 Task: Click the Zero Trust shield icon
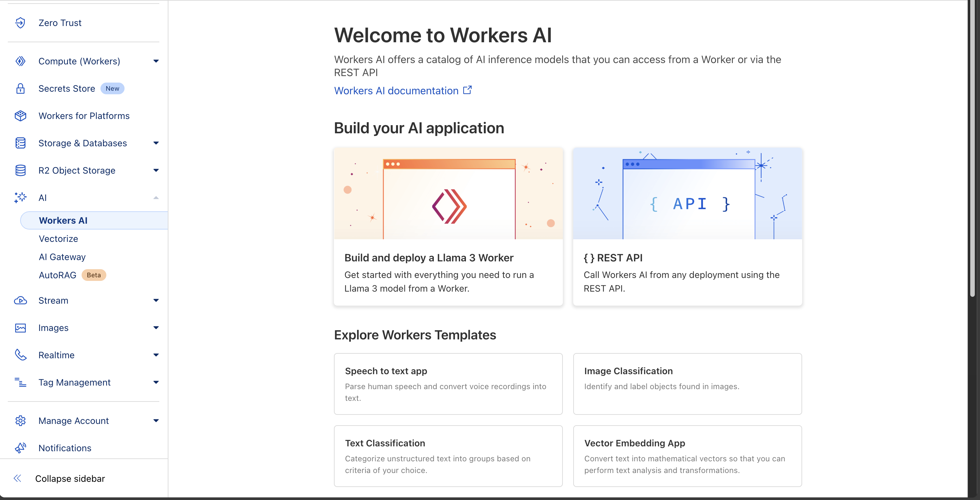click(20, 23)
